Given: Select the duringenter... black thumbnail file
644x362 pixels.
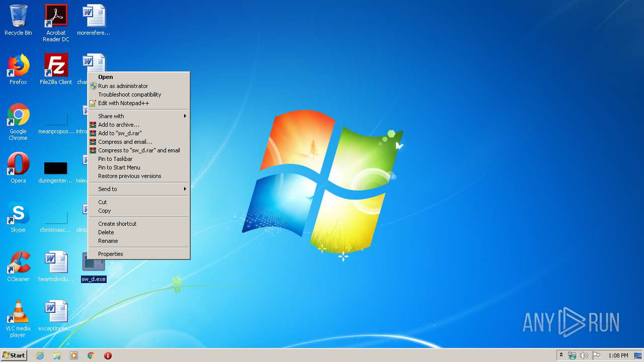Looking at the screenshot, I should pos(56,172).
